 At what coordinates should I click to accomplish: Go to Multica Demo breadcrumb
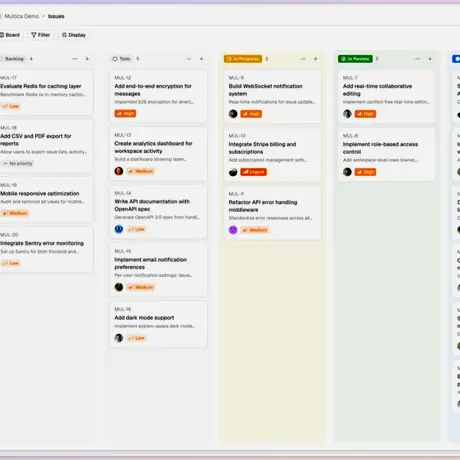[22, 16]
